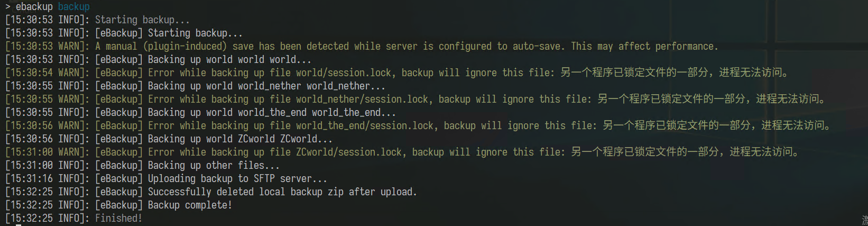Click the text cursor below the last line
The height and width of the screenshot is (226, 868).
point(19,224)
